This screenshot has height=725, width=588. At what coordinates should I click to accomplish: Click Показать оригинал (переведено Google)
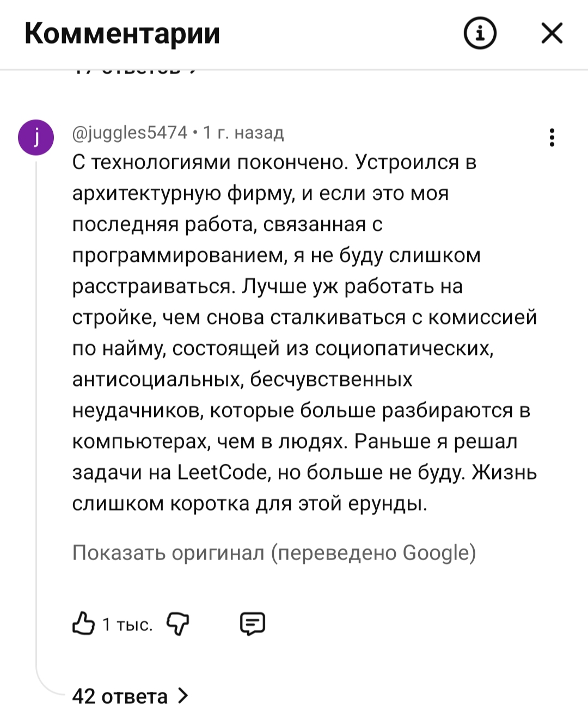tap(274, 552)
